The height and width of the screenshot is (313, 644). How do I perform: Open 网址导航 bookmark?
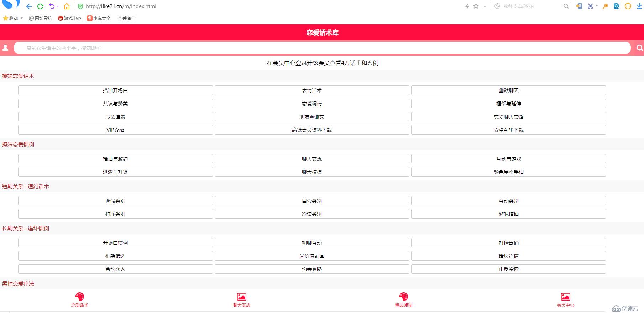40,18
